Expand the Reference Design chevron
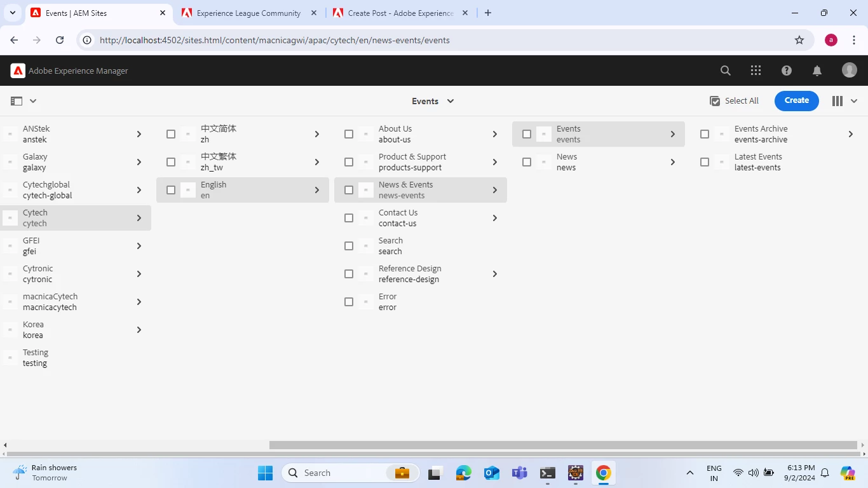868x488 pixels. point(494,274)
